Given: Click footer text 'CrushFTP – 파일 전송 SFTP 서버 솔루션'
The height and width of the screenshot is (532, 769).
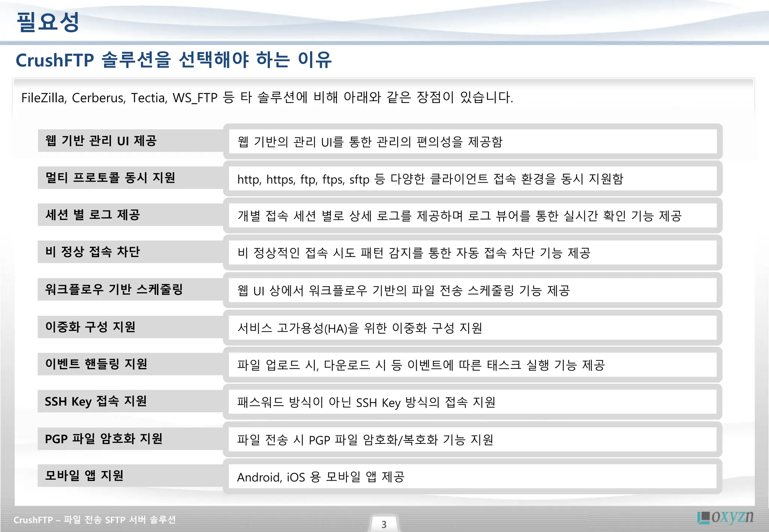Looking at the screenshot, I should point(95,520).
